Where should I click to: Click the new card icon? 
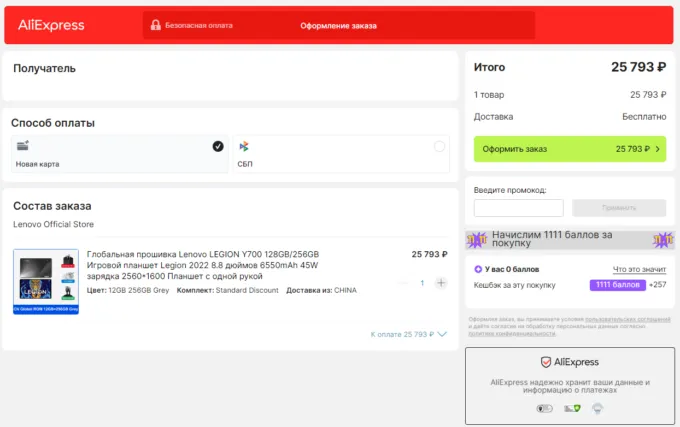tap(22, 146)
